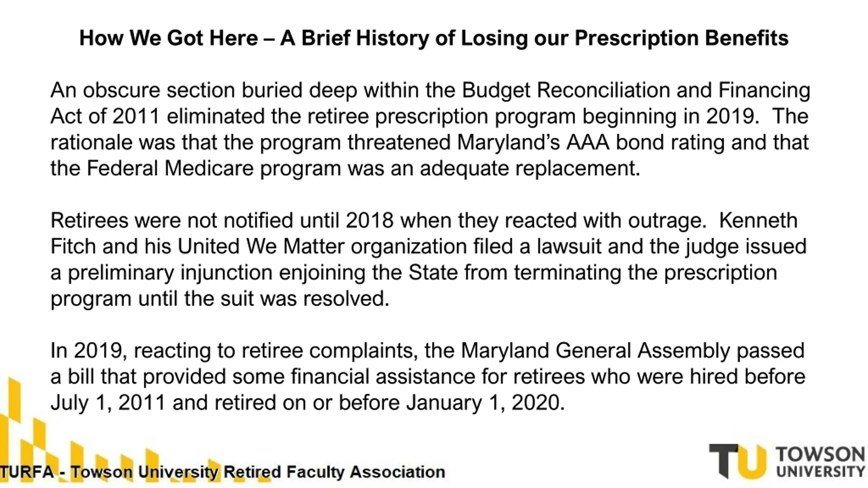
Task: Click the phrase 'preliminary injunction'
Action: [171, 273]
